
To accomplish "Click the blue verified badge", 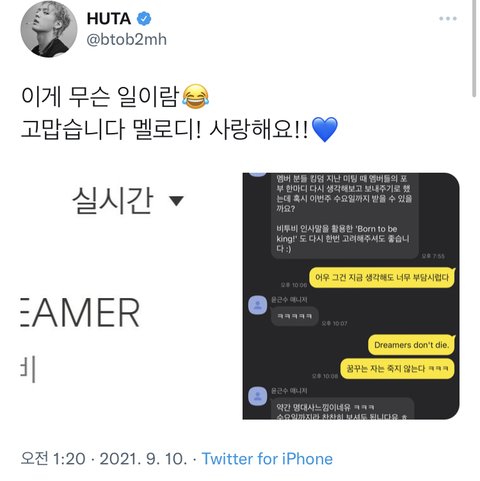I will coord(144,19).
